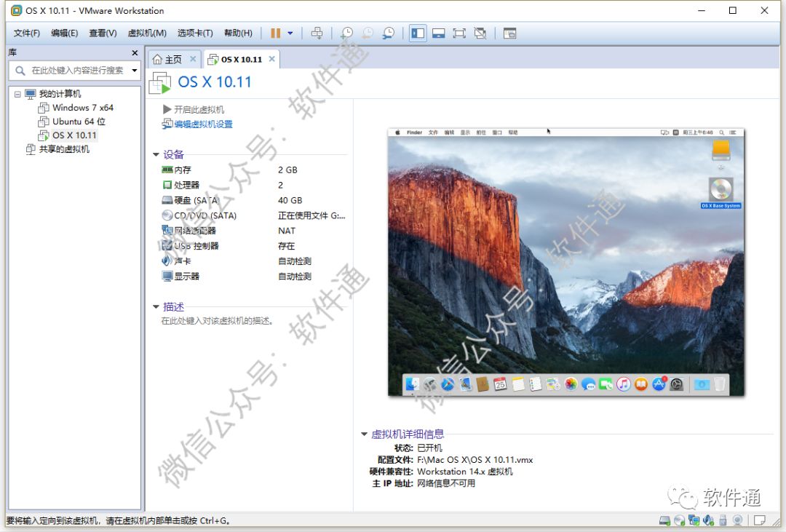Click 开启此虚拟机 to power on
This screenshot has height=532, width=786.
194,109
